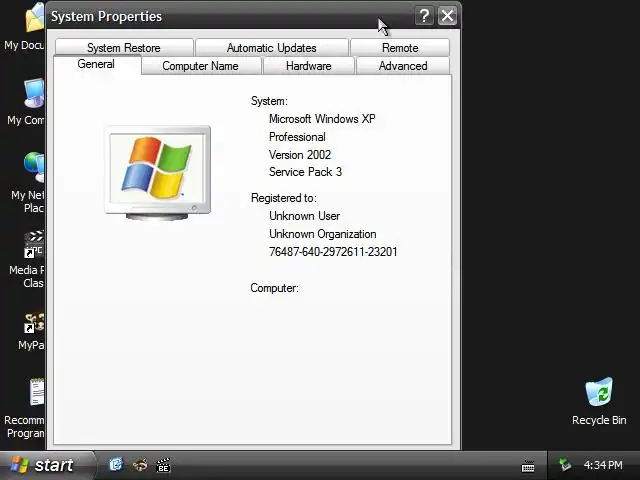Click the 'Registered to:' label
640x480 pixels.
click(284, 198)
